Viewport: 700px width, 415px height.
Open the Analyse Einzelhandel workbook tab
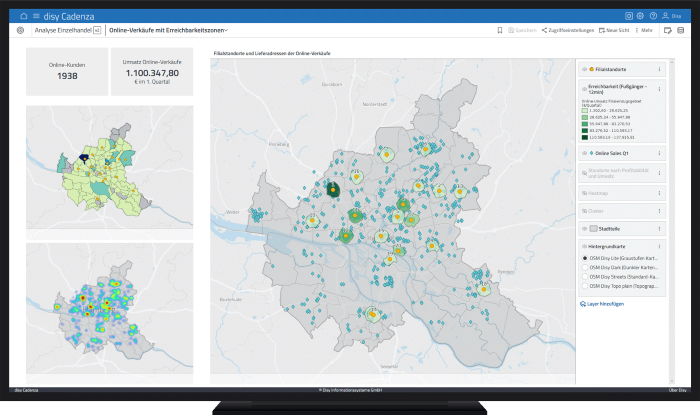(61, 31)
